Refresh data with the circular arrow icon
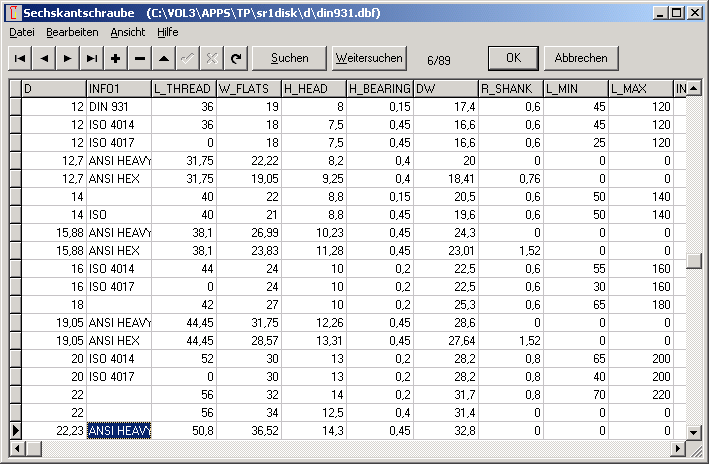The height and width of the screenshot is (464, 709). tap(236, 58)
